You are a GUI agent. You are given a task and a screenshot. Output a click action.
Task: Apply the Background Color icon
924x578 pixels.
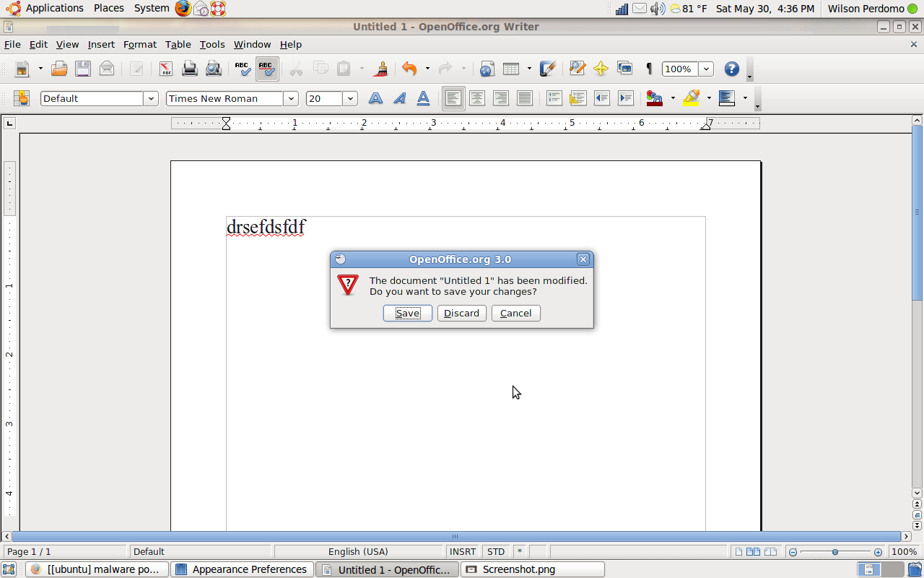pos(728,98)
